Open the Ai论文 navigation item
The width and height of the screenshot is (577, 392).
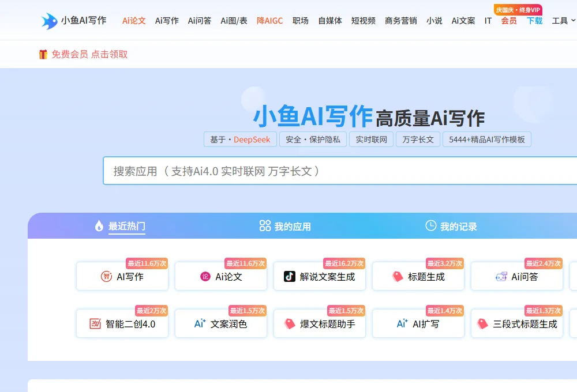point(134,21)
